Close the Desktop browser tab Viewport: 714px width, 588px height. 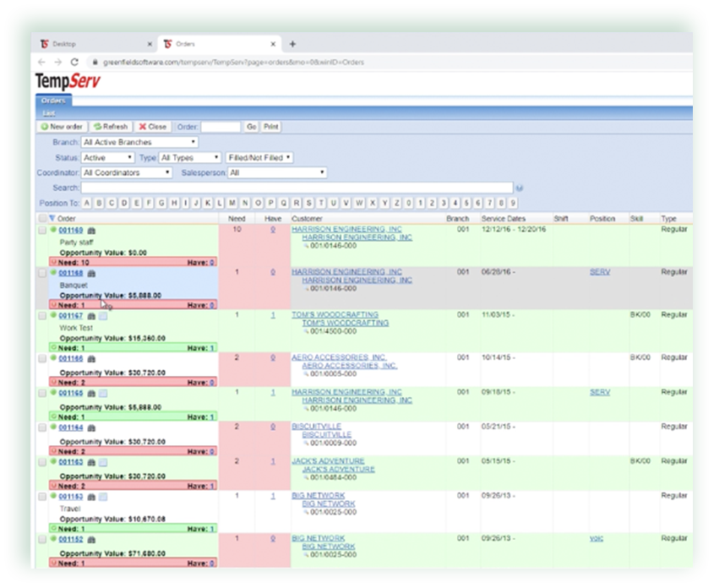coord(150,44)
